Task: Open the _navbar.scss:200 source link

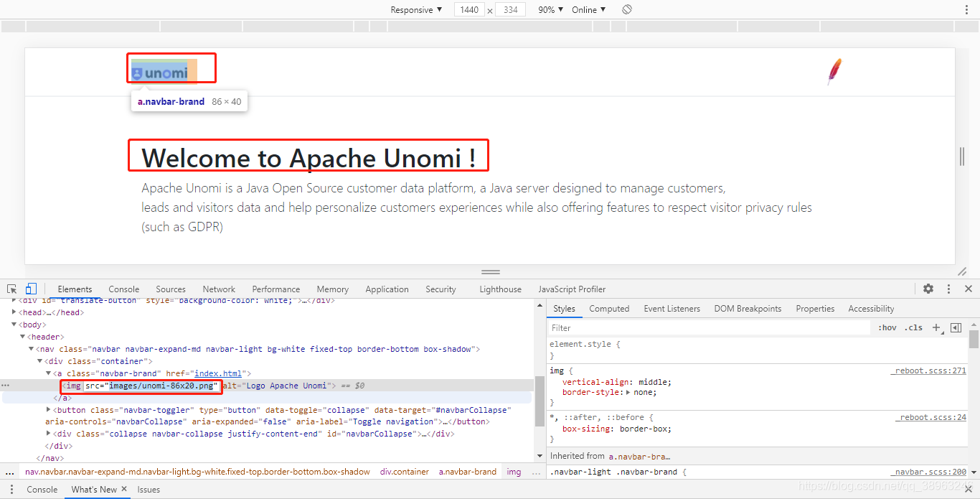Action: coord(929,472)
